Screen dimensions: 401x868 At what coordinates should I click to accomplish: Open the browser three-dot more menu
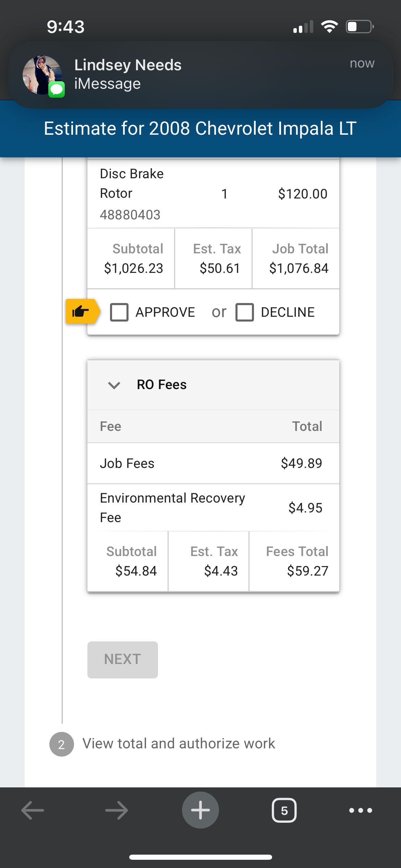click(361, 810)
